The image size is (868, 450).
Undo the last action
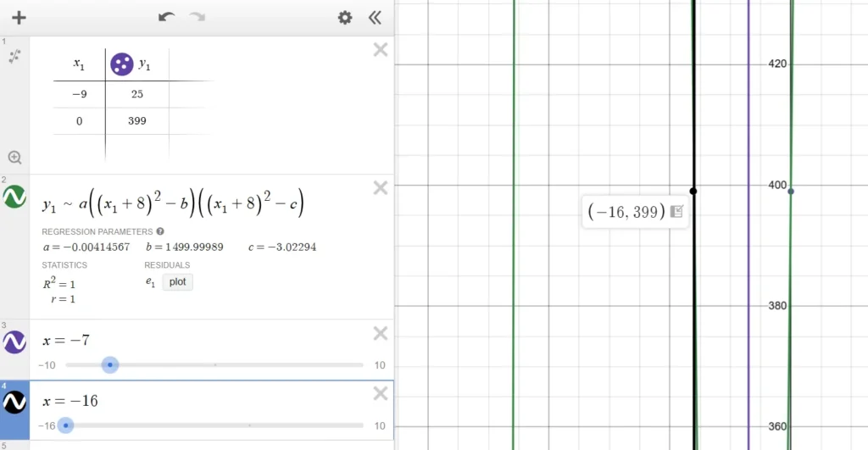click(166, 18)
